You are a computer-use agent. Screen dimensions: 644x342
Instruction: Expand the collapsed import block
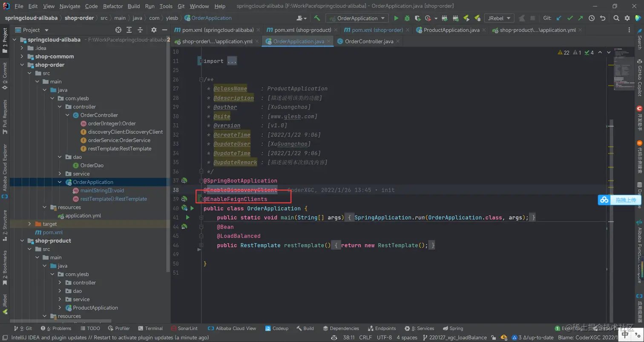(232, 61)
